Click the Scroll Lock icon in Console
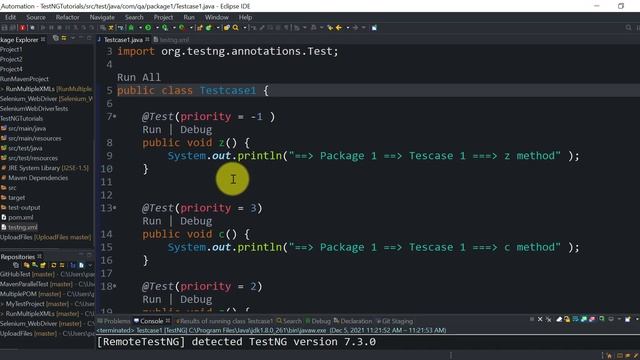 [x=567, y=319]
